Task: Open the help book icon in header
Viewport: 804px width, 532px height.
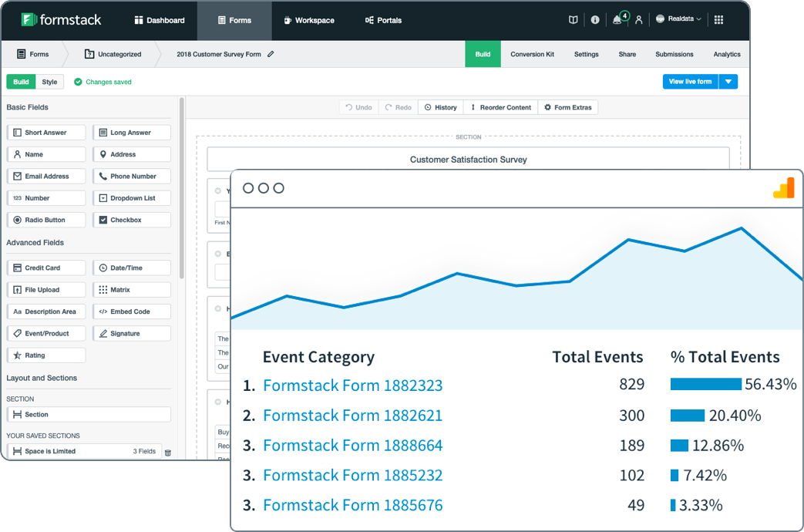Action: [x=574, y=19]
